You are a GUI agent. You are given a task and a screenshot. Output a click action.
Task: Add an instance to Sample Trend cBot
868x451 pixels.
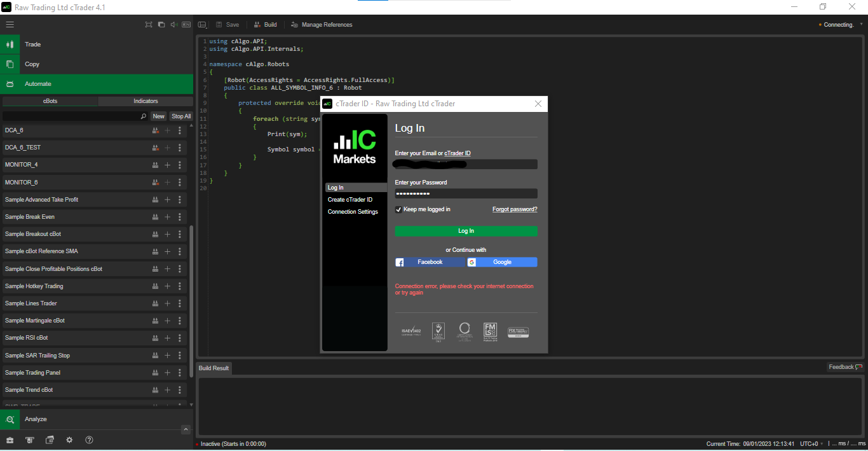(x=168, y=390)
